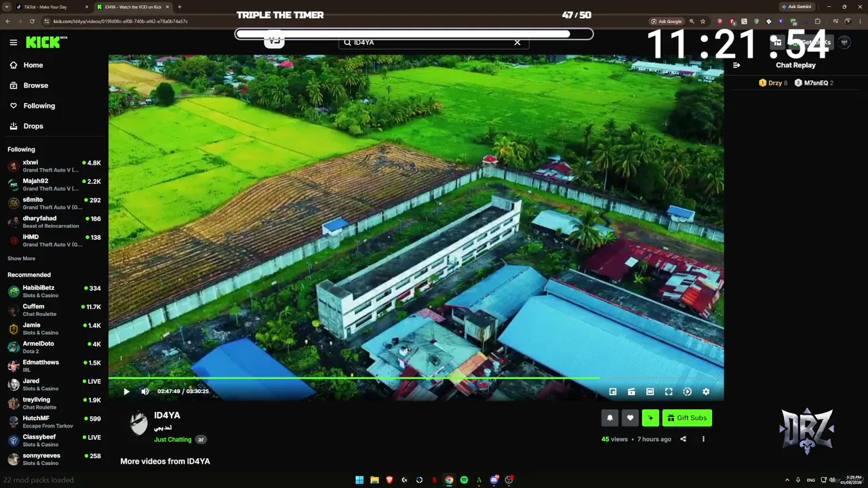Open ID4YA channel profile avatar

[x=138, y=423]
